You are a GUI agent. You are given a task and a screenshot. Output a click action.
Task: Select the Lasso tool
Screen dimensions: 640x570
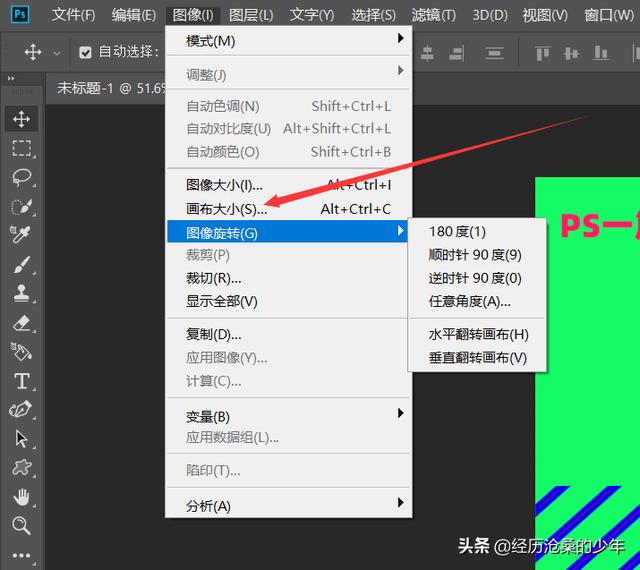click(x=21, y=177)
